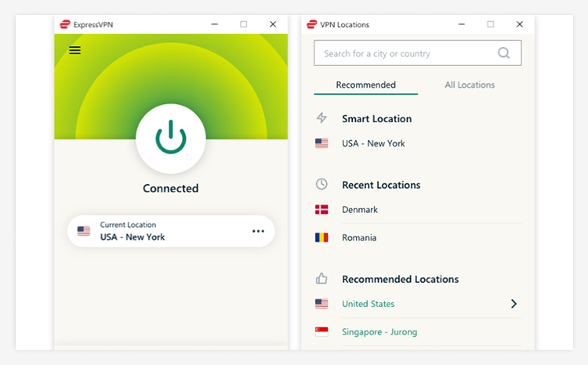Open the three-dot menu on Current Location
The width and height of the screenshot is (588, 365).
[x=258, y=231]
